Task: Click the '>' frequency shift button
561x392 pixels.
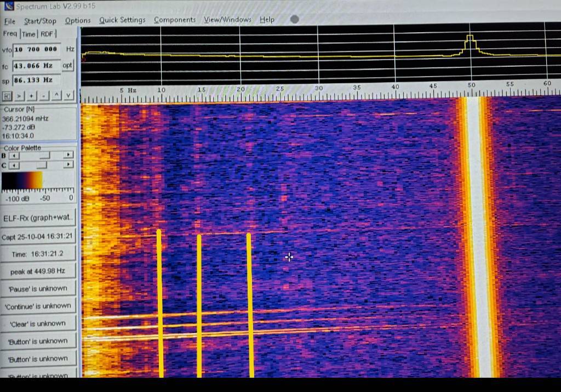Action: pyautogui.click(x=19, y=96)
